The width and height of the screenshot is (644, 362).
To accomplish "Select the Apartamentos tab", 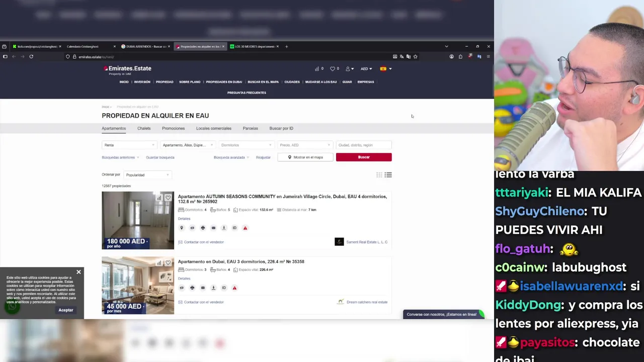I will pyautogui.click(x=114, y=128).
